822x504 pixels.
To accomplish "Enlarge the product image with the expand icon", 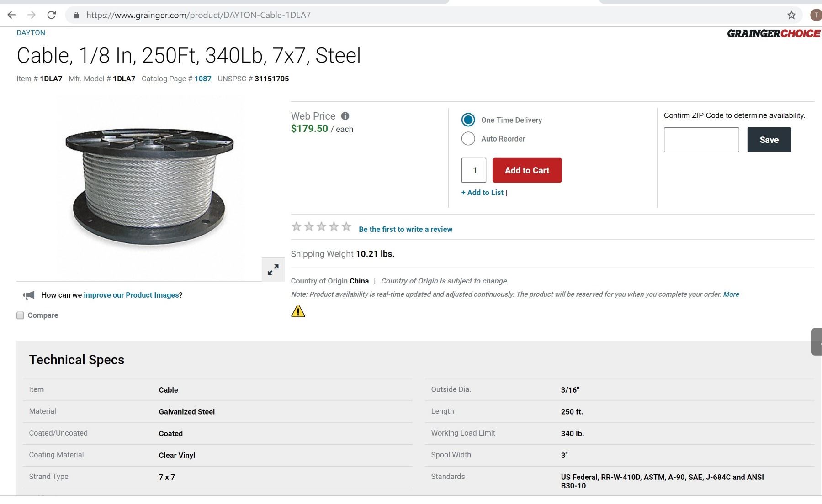I will (273, 270).
